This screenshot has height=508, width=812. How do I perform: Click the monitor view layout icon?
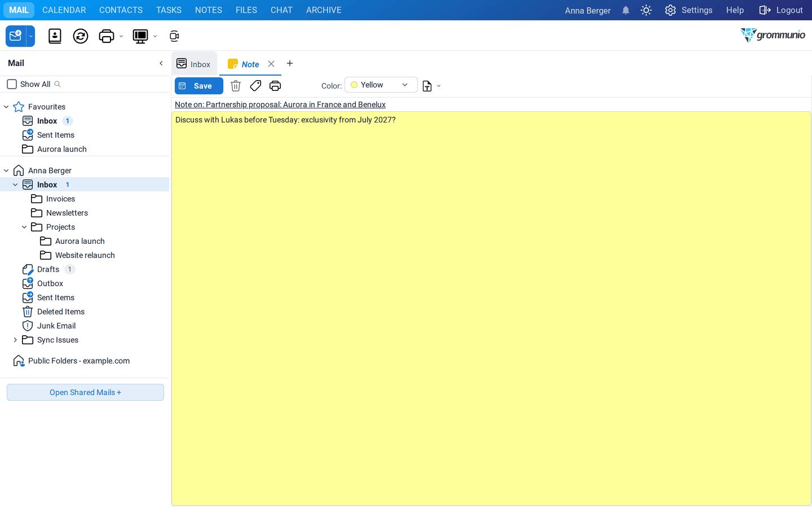(140, 36)
